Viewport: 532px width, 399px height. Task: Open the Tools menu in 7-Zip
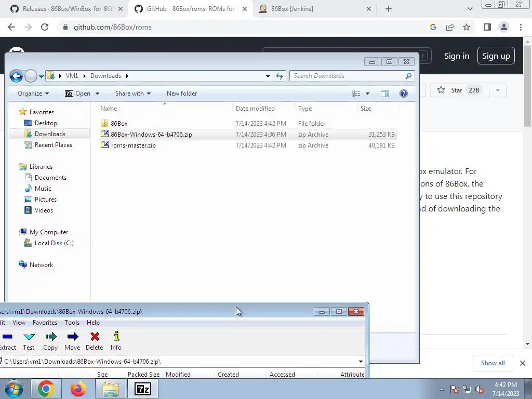pyautogui.click(x=72, y=323)
